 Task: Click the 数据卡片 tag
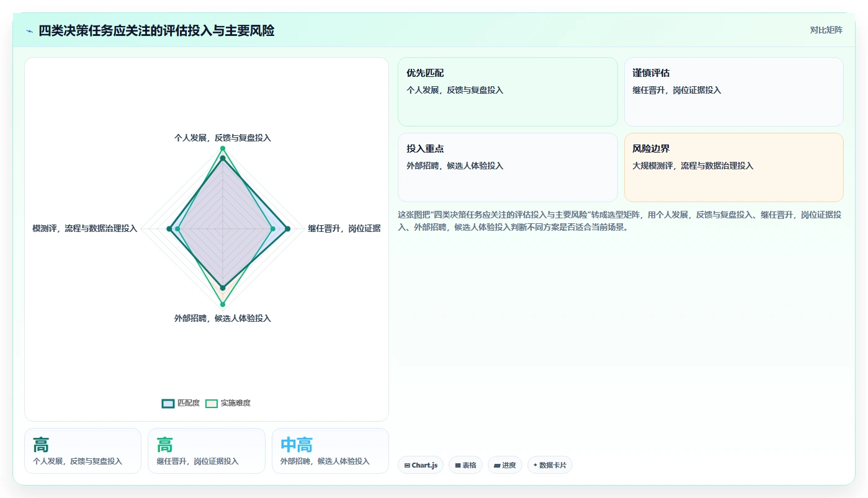[550, 465]
